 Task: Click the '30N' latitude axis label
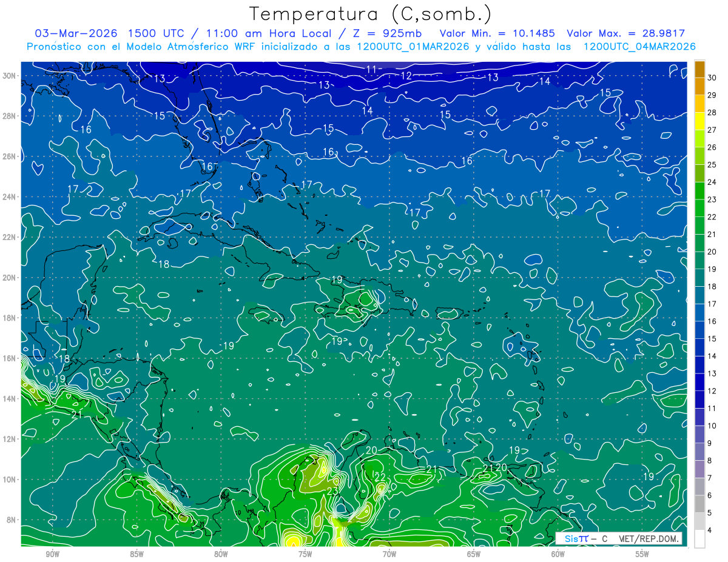(x=10, y=75)
